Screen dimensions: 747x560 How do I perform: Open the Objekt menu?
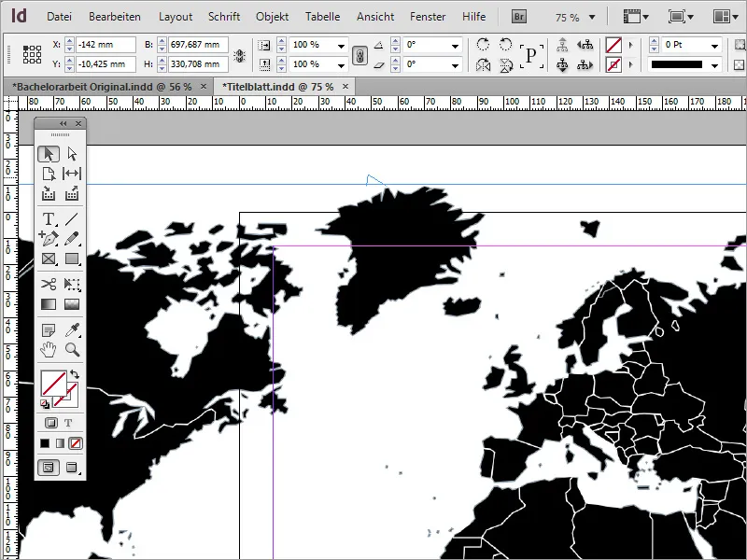pos(272,17)
